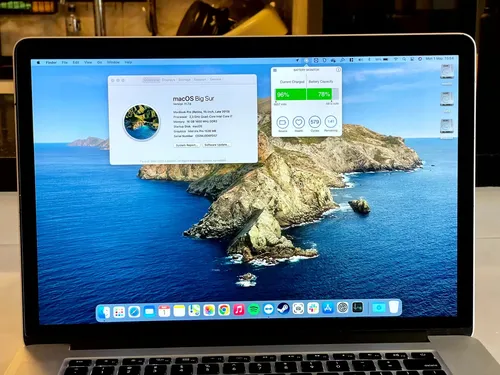Click the Remaining time circle
This screenshot has width=500, height=375.
click(331, 122)
